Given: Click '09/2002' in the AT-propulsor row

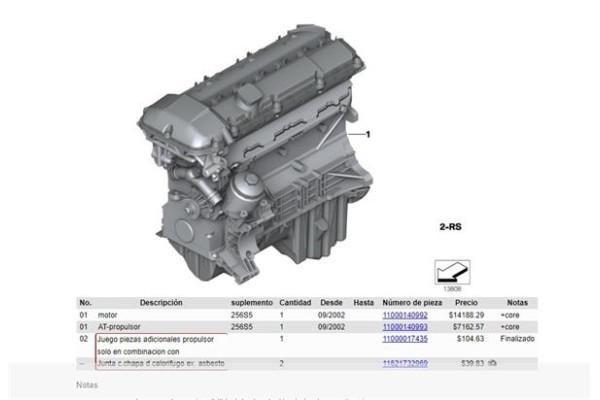Looking at the screenshot, I should click(x=331, y=327).
